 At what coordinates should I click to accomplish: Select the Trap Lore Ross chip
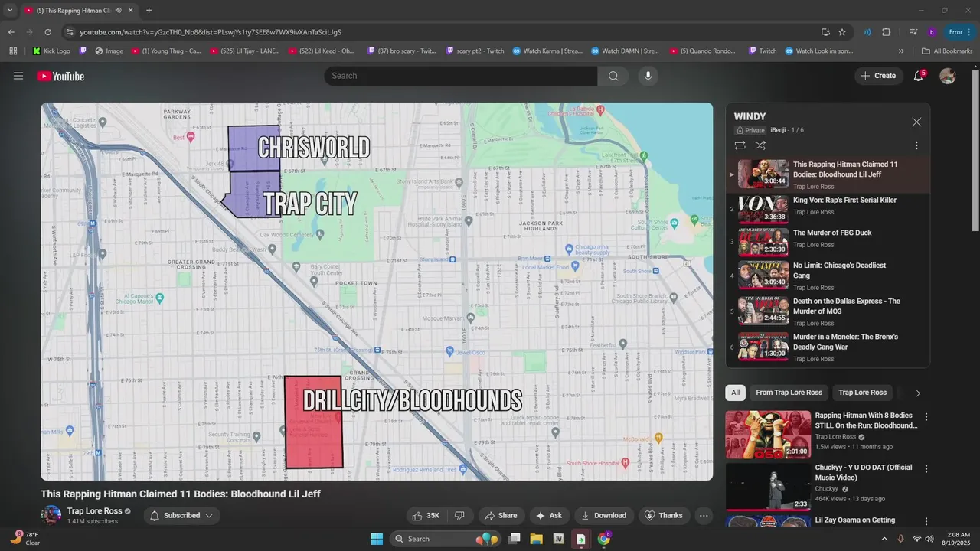(x=862, y=393)
